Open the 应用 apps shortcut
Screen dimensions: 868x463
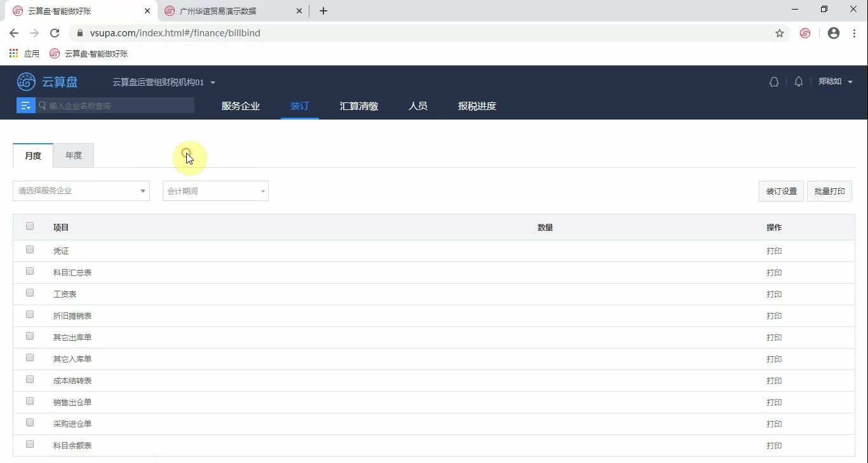[x=24, y=54]
